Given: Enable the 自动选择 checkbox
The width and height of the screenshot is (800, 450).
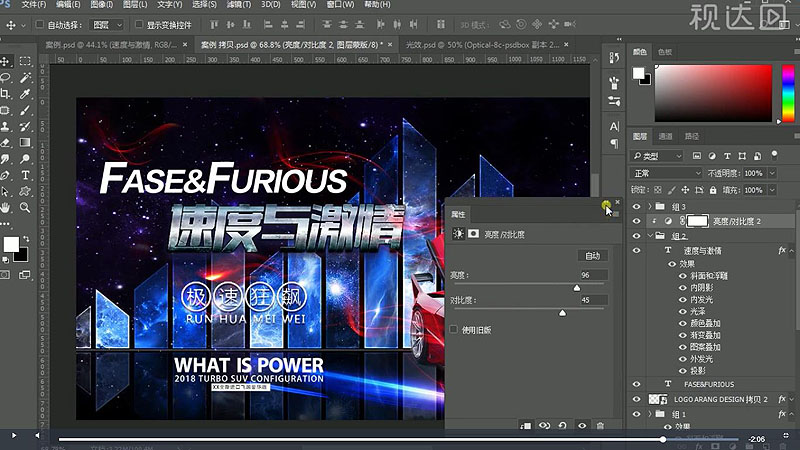Looking at the screenshot, I should [x=39, y=24].
